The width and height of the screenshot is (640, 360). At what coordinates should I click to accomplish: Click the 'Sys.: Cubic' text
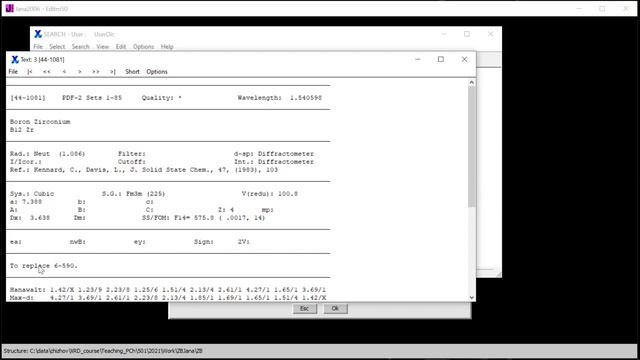click(x=32, y=194)
